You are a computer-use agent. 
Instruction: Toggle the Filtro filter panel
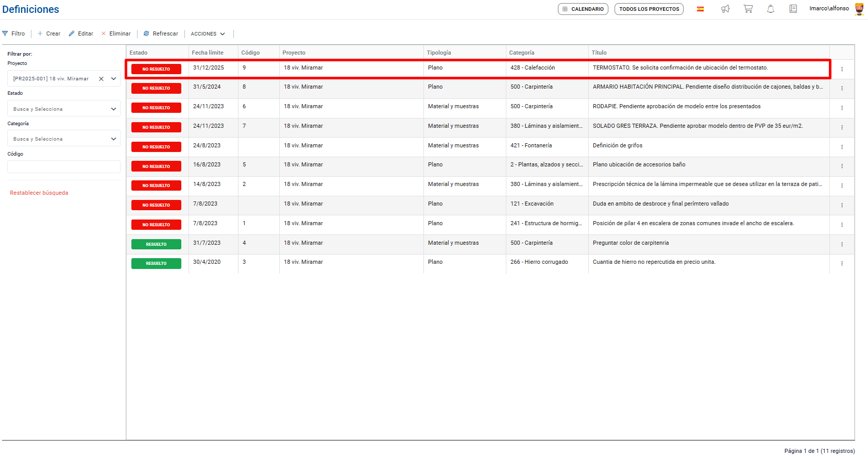tap(14, 33)
